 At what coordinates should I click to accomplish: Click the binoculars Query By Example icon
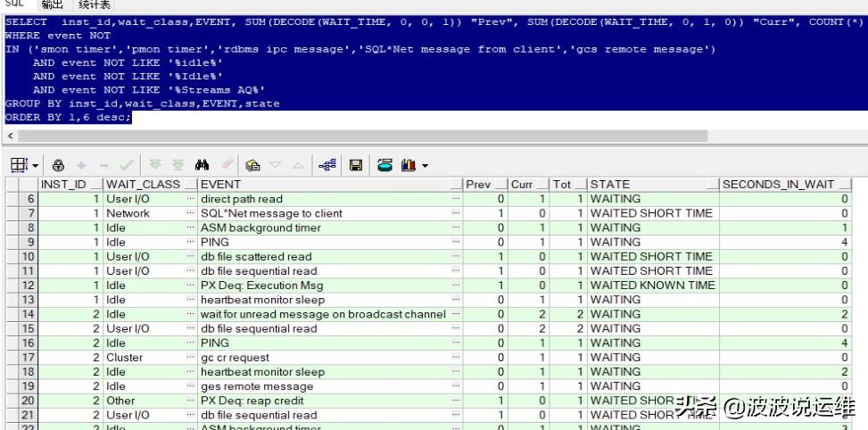(x=202, y=165)
